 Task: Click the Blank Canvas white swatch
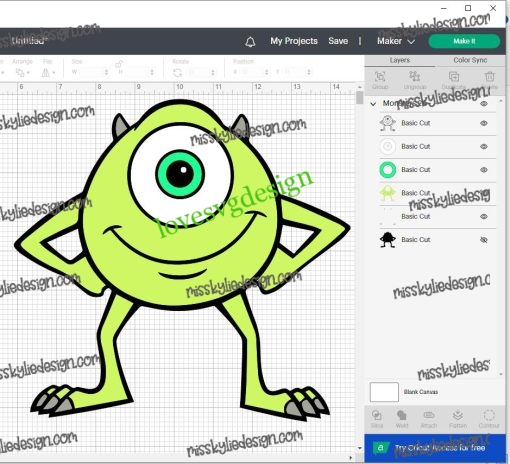click(x=384, y=392)
